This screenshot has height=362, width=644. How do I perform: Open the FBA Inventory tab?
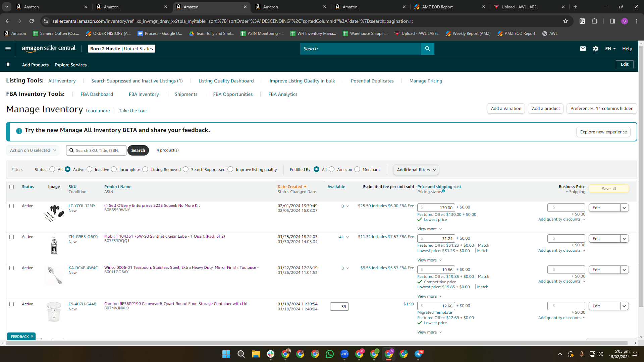point(144,94)
